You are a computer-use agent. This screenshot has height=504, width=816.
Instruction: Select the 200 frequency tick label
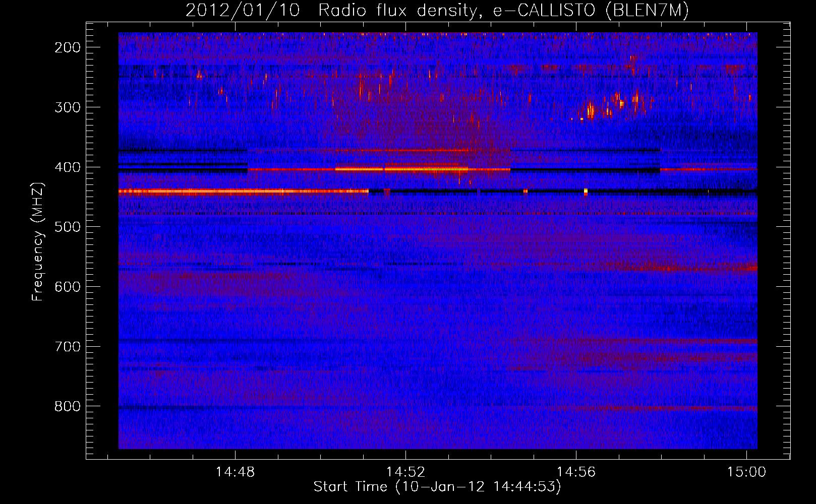tap(68, 47)
